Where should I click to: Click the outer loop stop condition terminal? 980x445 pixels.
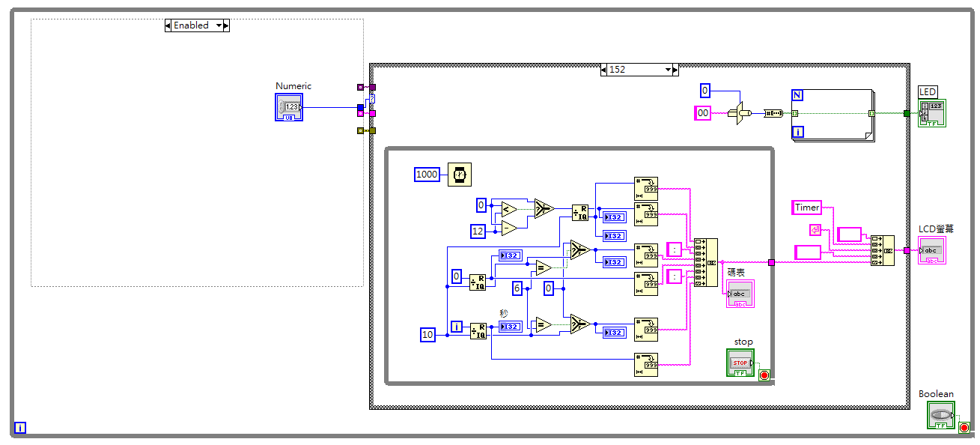coord(965,428)
